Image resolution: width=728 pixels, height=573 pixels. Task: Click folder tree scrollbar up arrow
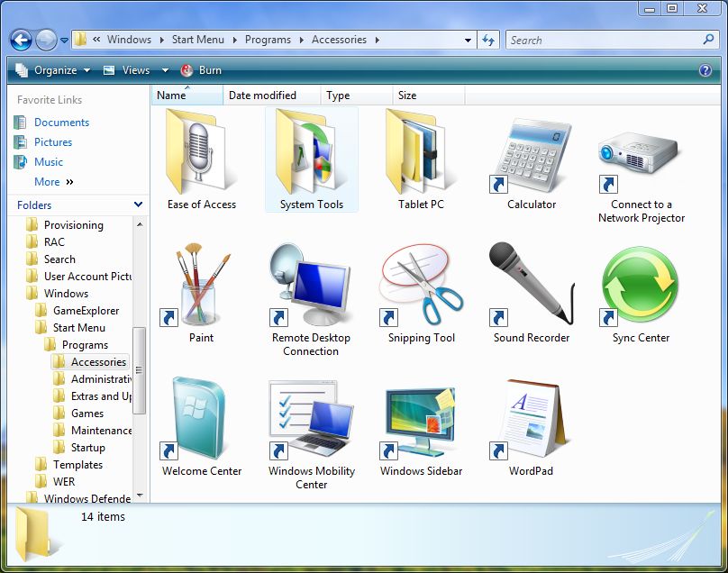tap(140, 224)
